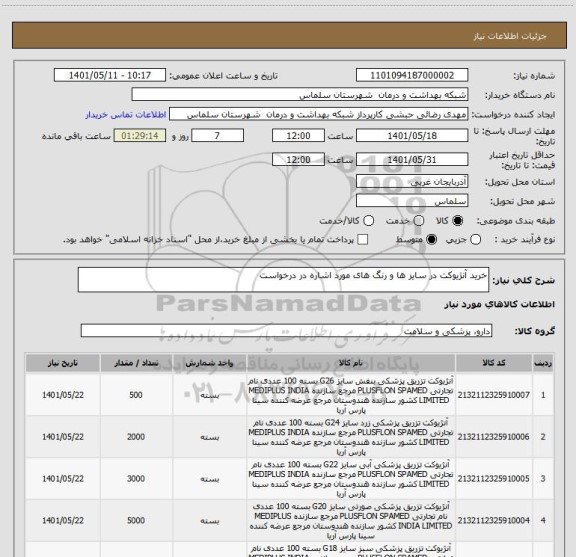This screenshot has width=576, height=557.
Task: Click the ردیف column header
Action: click(543, 363)
